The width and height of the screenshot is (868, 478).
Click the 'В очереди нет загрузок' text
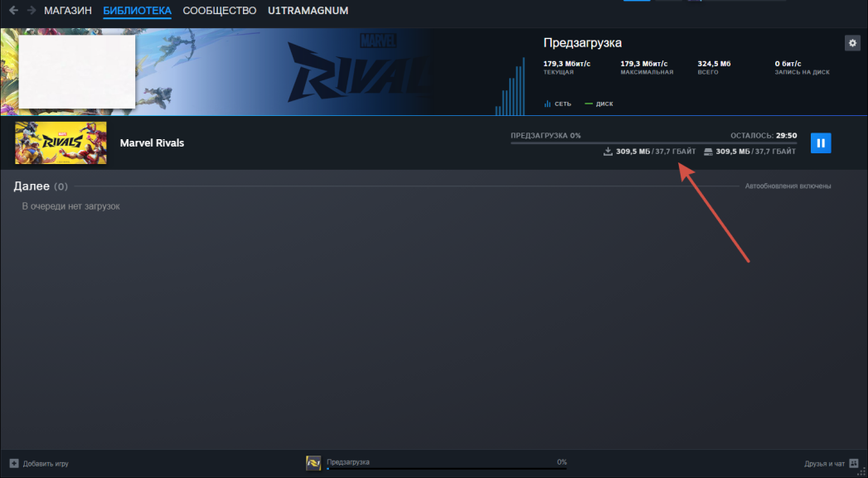[70, 206]
